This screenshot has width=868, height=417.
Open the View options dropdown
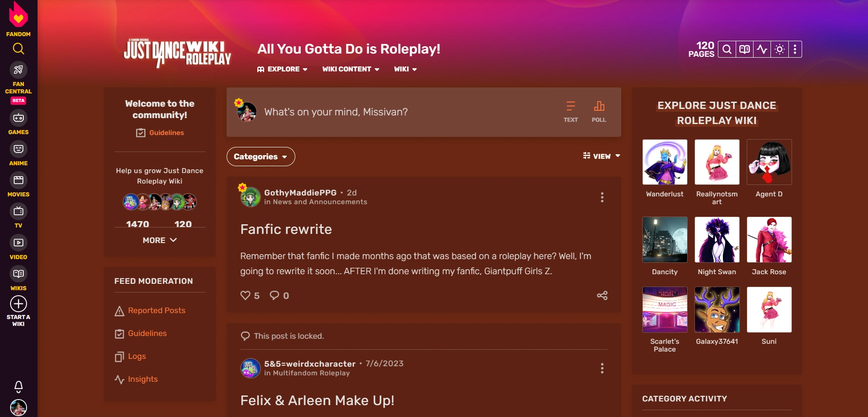tap(602, 156)
